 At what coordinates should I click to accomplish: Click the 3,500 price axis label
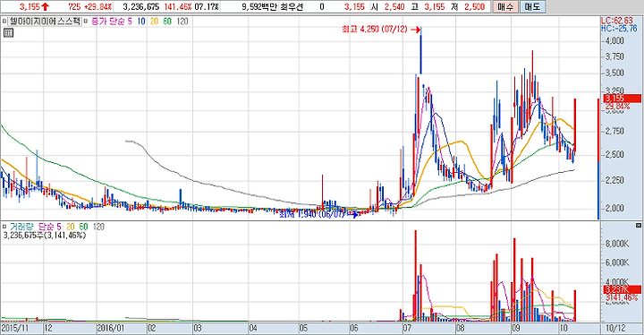(614, 73)
